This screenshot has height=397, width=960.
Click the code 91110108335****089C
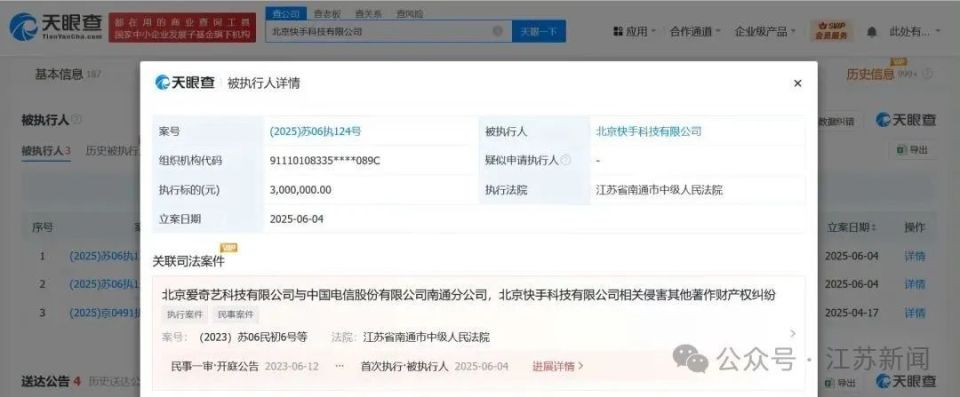coord(325,161)
